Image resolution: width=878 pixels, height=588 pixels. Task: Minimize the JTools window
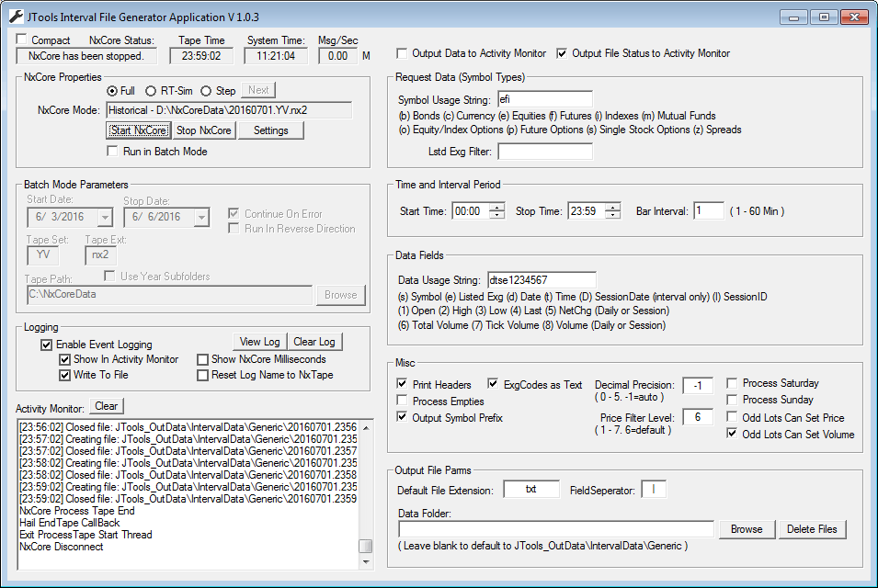tap(793, 17)
